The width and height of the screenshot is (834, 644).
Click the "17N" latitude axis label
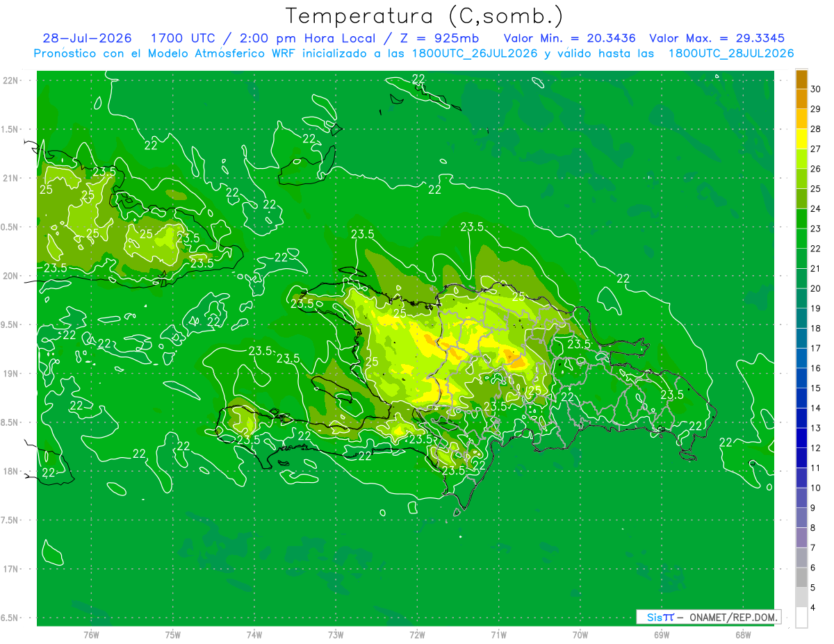(11, 569)
